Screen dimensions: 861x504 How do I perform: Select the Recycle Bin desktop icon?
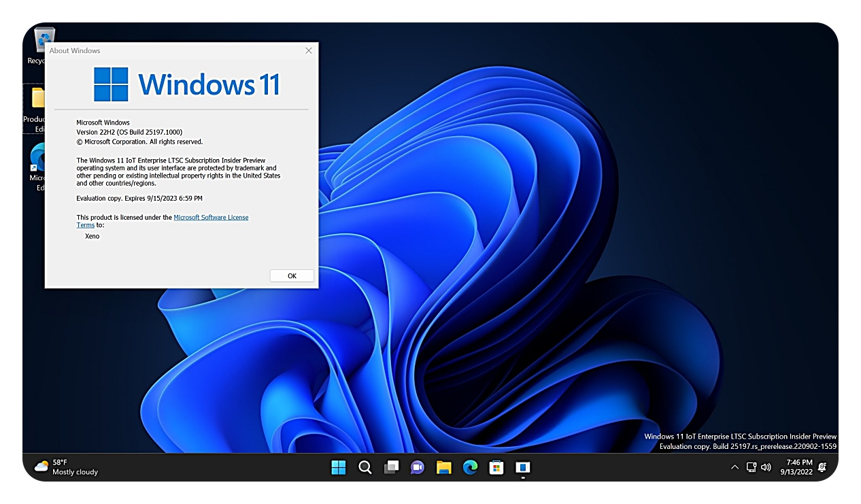[x=41, y=46]
